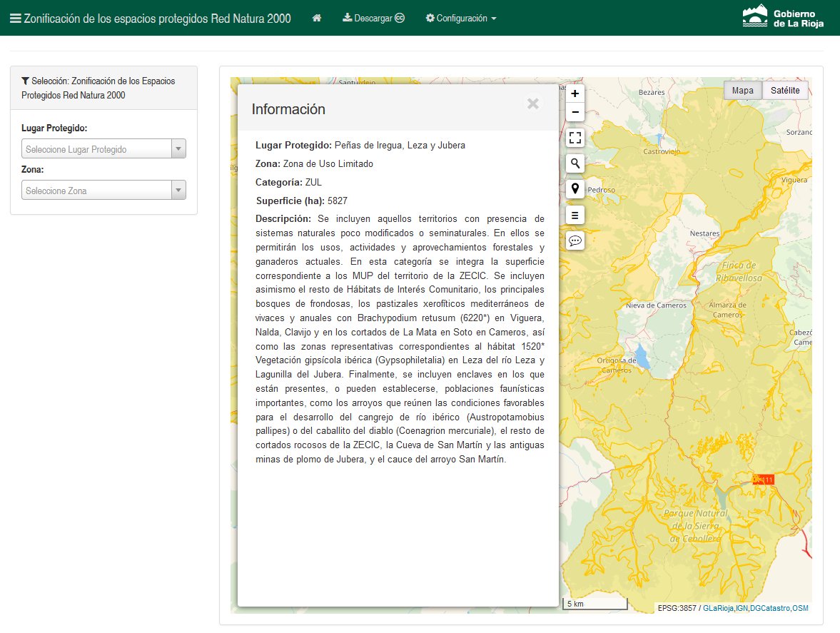Switch to Satélite base layer
840x633 pixels.
coord(785,91)
